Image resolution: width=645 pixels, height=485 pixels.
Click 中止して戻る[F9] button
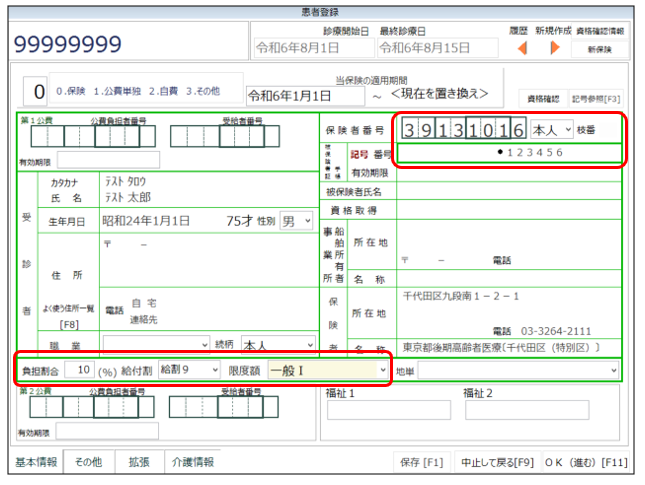(494, 461)
